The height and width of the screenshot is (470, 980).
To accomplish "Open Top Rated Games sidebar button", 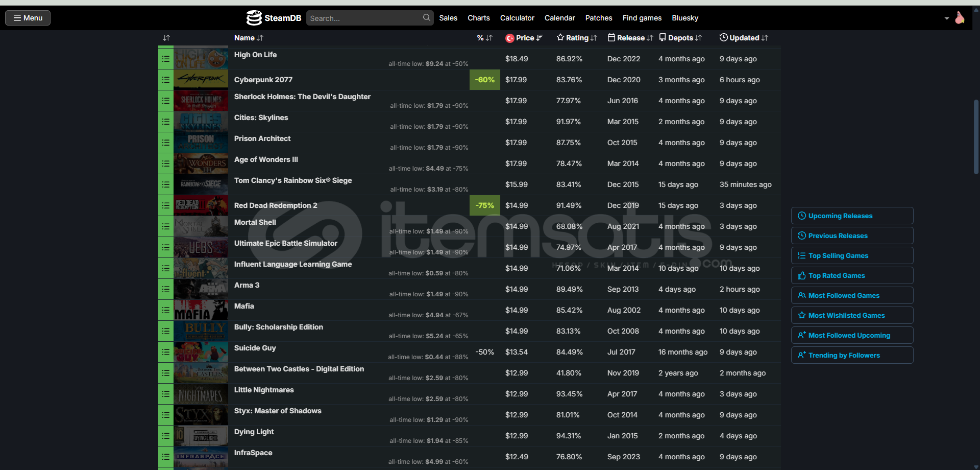I will point(852,275).
